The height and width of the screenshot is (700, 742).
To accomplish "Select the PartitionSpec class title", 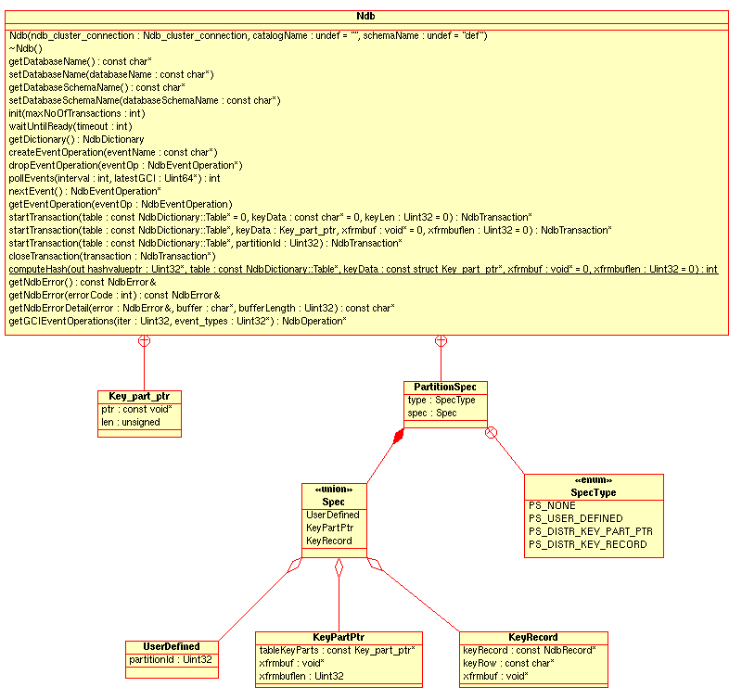I will click(445, 387).
